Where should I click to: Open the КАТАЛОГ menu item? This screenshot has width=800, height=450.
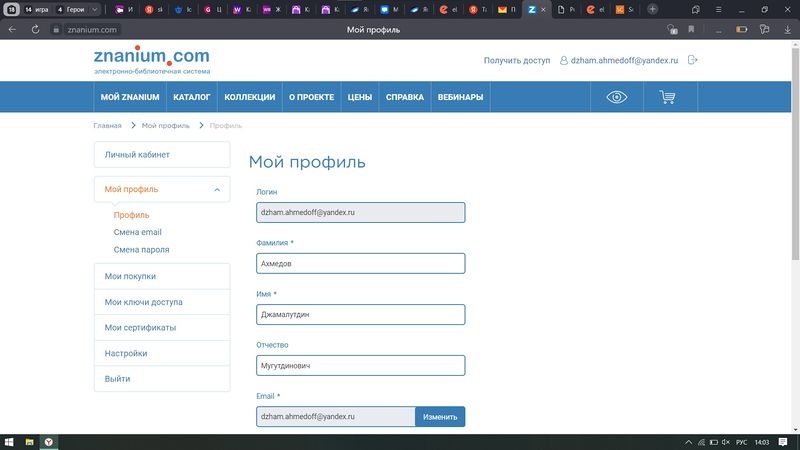[191, 97]
